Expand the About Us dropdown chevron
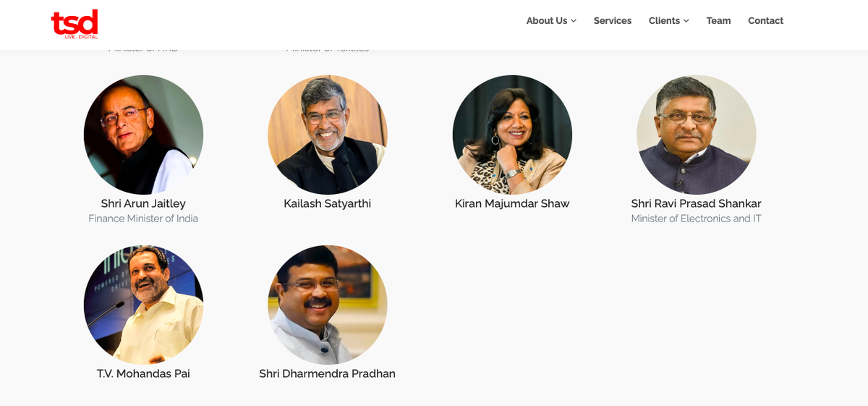Screen dimensions: 868x406 (x=574, y=21)
